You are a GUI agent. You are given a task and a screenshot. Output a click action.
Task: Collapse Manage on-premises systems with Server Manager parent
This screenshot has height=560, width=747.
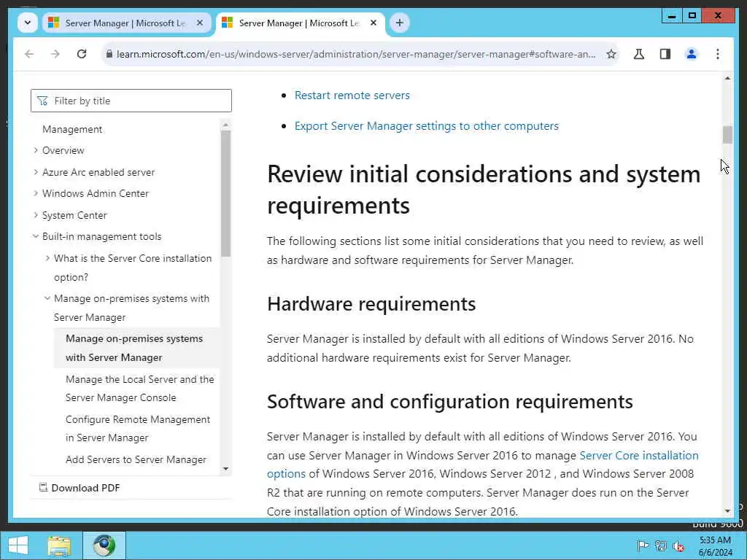click(x=47, y=298)
